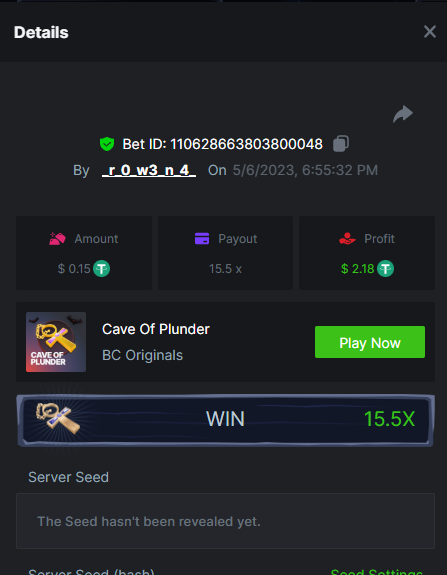447x575 pixels.
Task: Click the pink Amount icon
Action: (57, 239)
